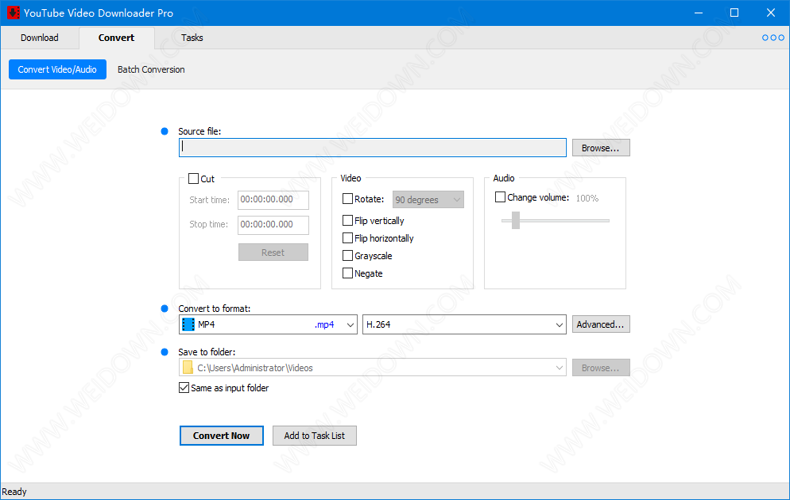The image size is (790, 500).
Task: Enable the Rotate checkbox
Action: 347,199
